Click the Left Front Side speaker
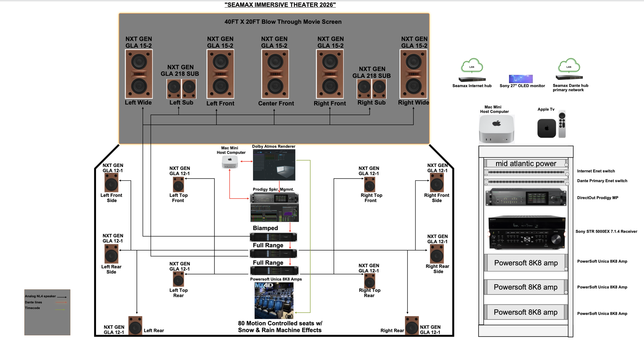This screenshot has height=343, width=644. pyautogui.click(x=111, y=183)
